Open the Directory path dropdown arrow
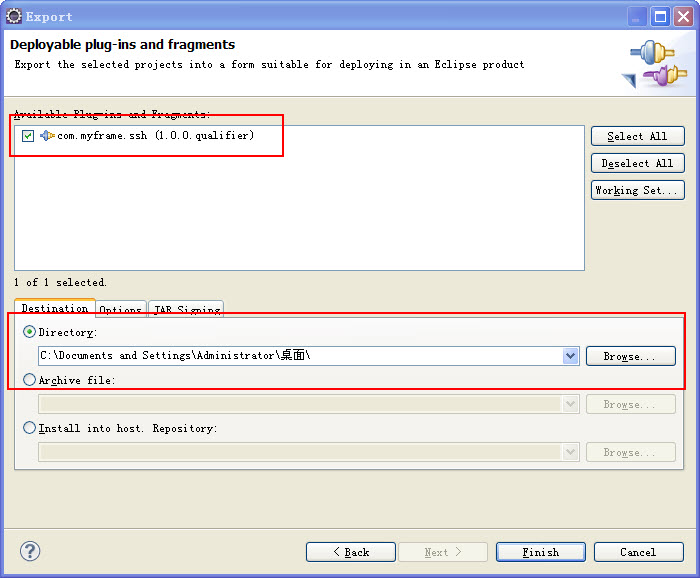The image size is (700, 578). 570,356
